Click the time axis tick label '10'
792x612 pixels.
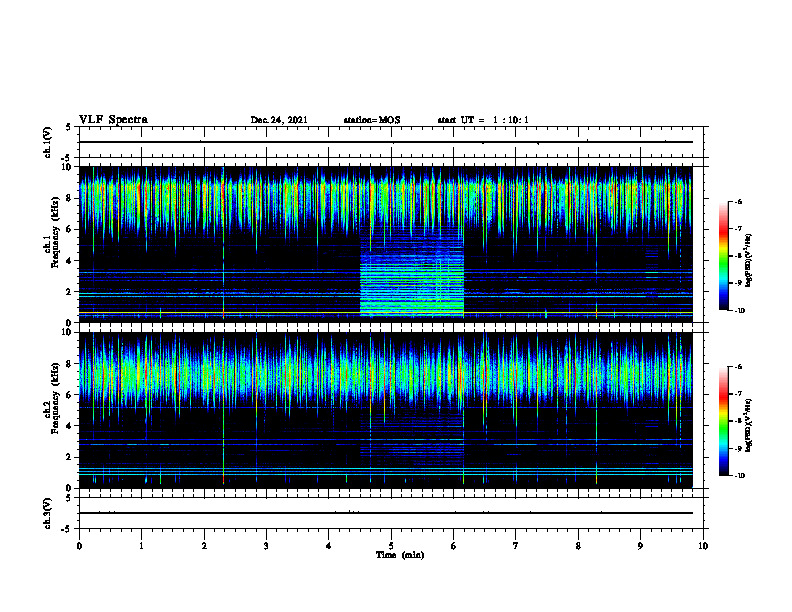point(703,546)
